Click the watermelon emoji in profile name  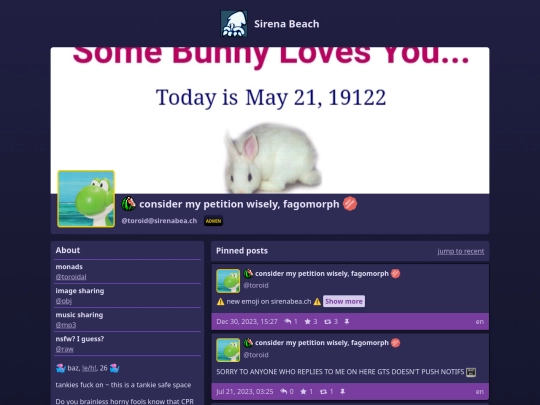[x=128, y=204]
